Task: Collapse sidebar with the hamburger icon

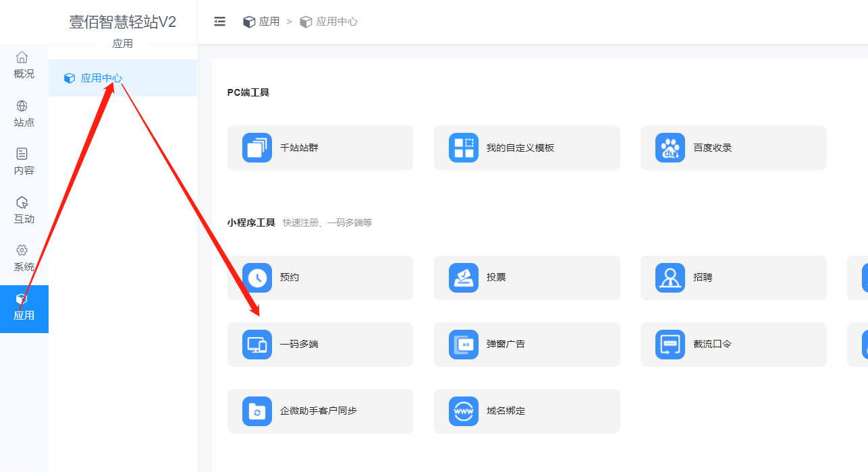Action: pyautogui.click(x=219, y=22)
